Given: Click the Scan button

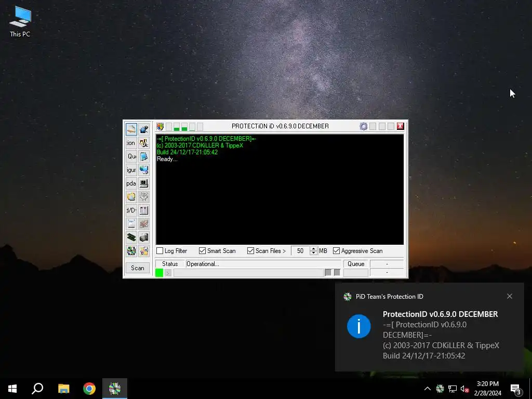Looking at the screenshot, I should click(x=137, y=268).
